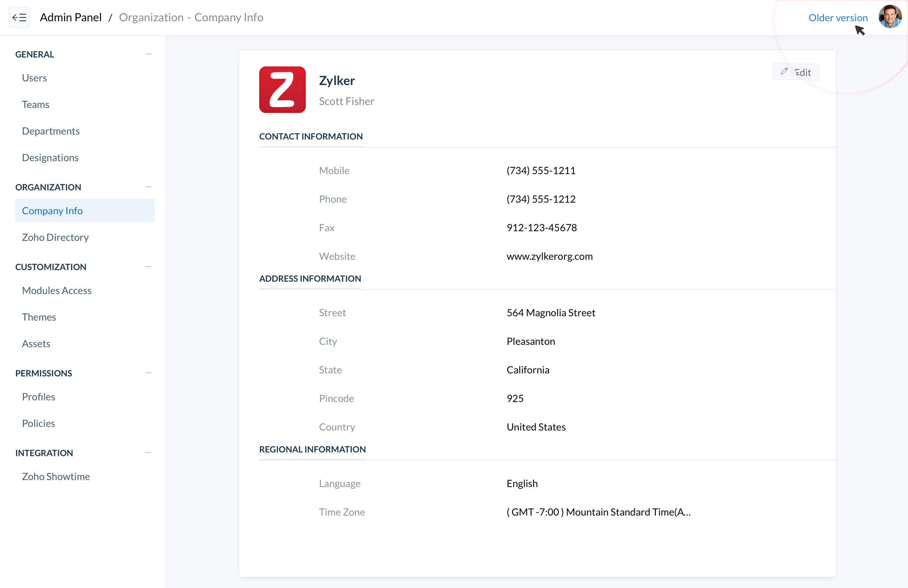Click the ADDRESS INFORMATION heading
The height and width of the screenshot is (588, 908).
click(310, 278)
